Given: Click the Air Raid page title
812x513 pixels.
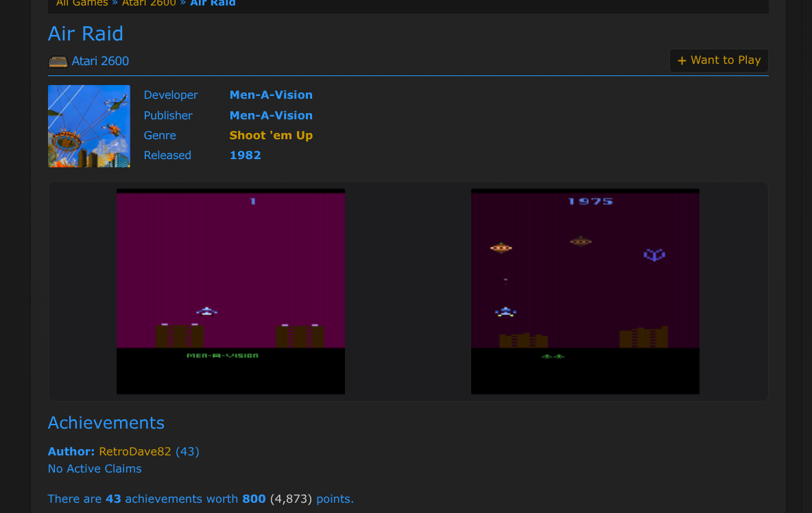Looking at the screenshot, I should tap(86, 34).
